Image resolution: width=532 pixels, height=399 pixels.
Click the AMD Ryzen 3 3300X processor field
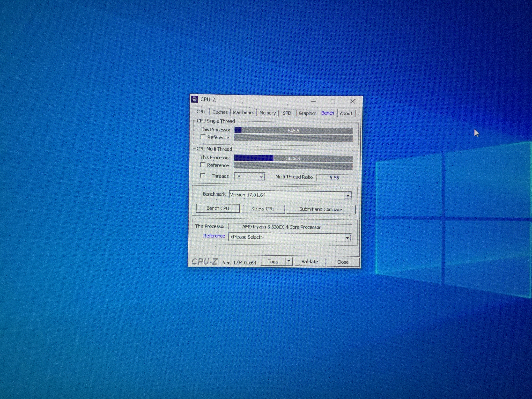[290, 227]
